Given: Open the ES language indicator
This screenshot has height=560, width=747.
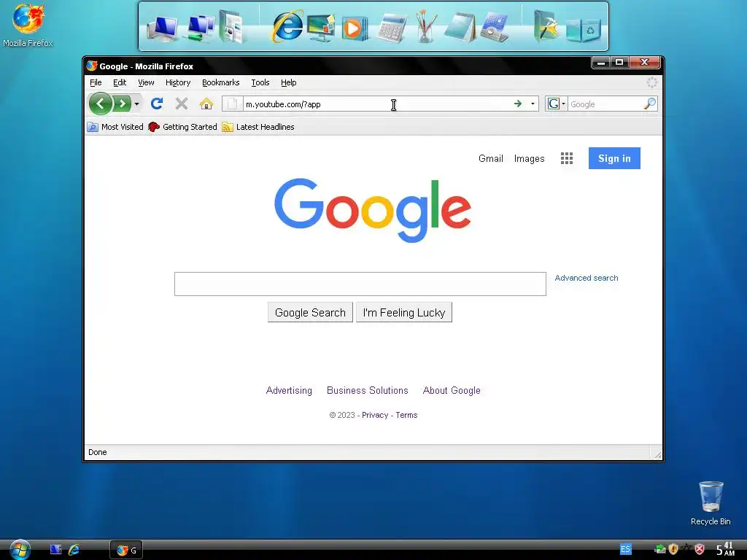Looking at the screenshot, I should tap(625, 549).
